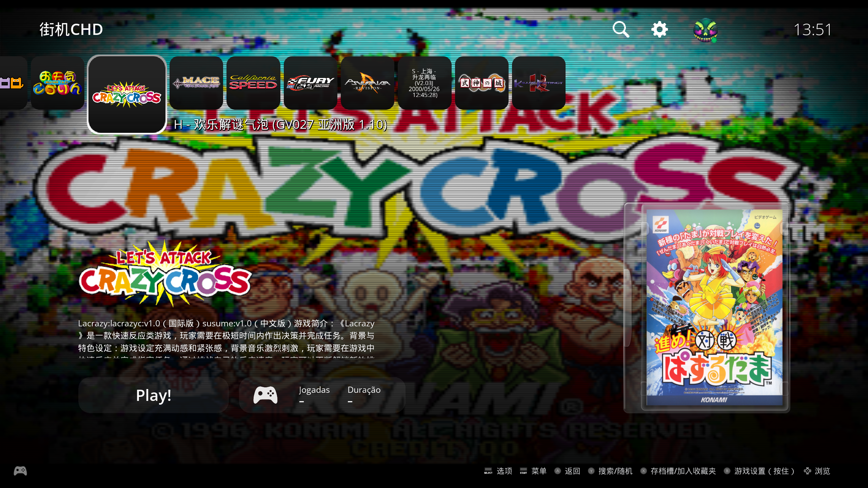This screenshot has height=488, width=868.
Task: Click the green skull user avatar
Action: [706, 30]
